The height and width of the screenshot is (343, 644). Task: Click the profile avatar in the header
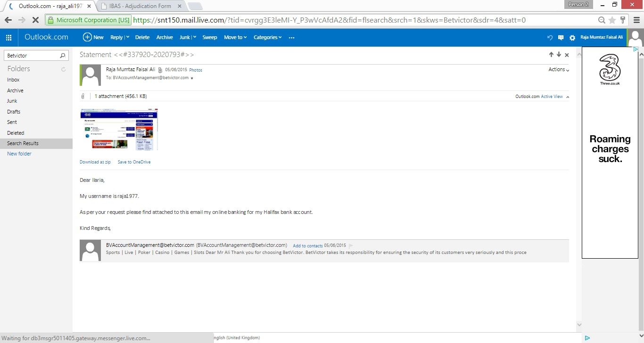tap(636, 38)
